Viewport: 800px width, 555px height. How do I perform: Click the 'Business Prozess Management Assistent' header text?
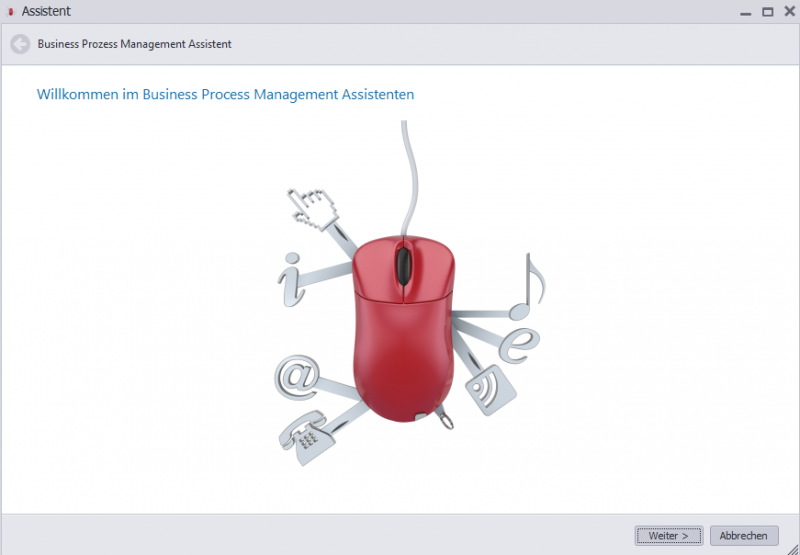pyautogui.click(x=135, y=44)
